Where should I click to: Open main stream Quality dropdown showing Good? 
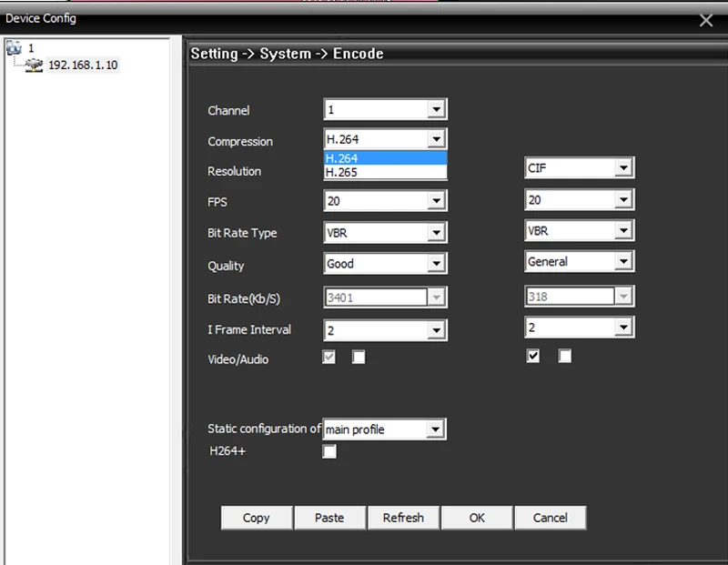pos(385,263)
